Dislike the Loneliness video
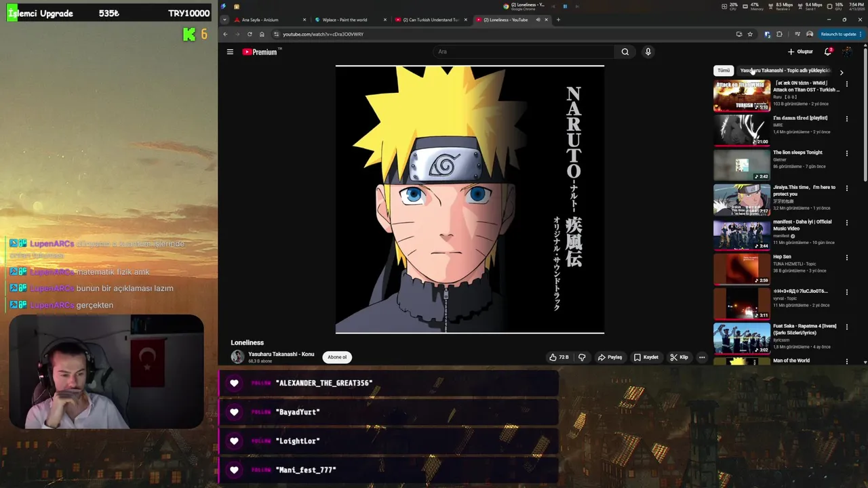This screenshot has height=488, width=868. click(x=582, y=357)
